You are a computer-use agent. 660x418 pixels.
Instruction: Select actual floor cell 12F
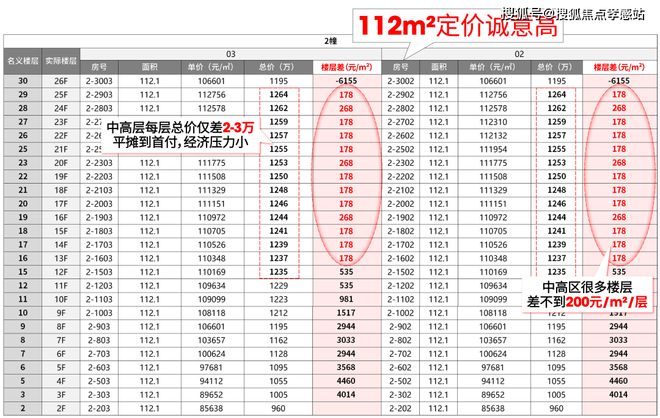pos(61,272)
